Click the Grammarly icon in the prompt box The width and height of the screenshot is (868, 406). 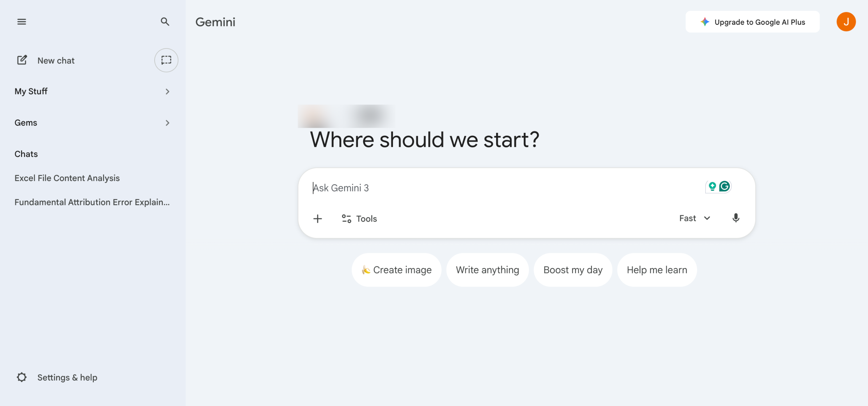coord(725,186)
